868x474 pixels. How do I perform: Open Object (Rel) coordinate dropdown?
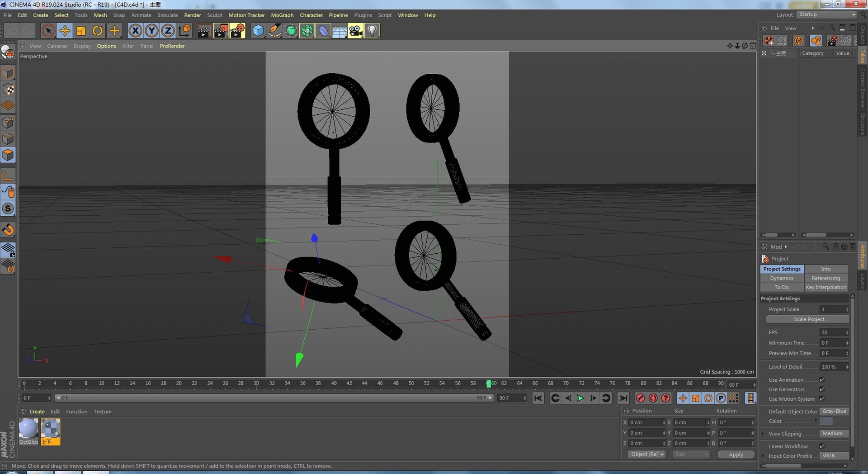coord(647,455)
